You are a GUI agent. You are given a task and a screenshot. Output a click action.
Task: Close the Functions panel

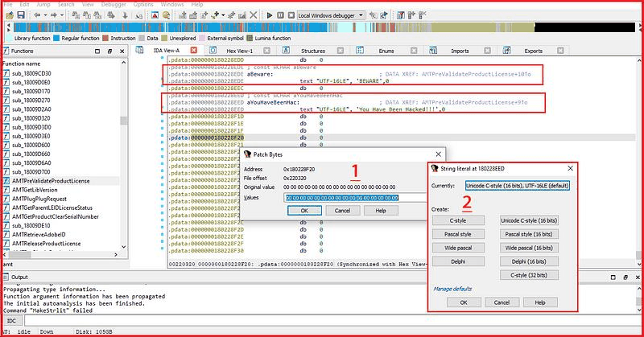(x=122, y=51)
